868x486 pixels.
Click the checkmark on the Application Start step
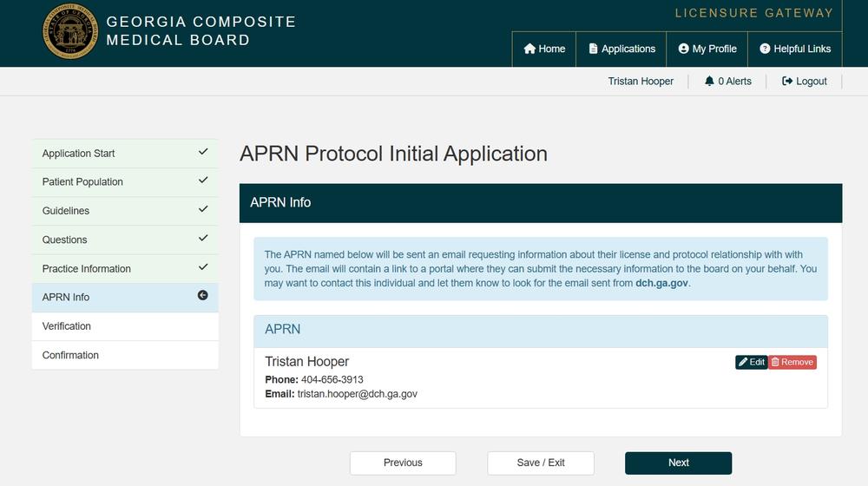203,152
